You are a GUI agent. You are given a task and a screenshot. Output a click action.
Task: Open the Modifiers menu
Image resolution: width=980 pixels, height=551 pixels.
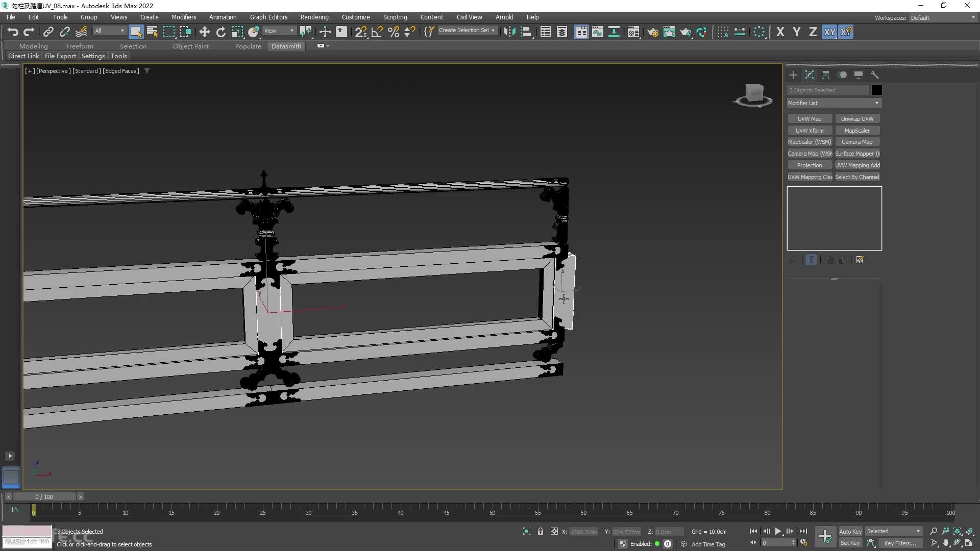point(184,17)
